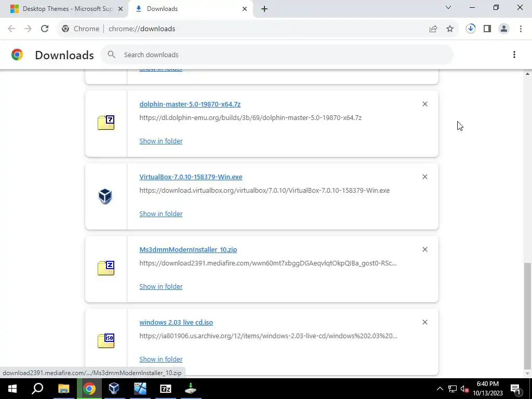Click the archive.org source URL
The width and height of the screenshot is (532, 399).
tap(269, 336)
